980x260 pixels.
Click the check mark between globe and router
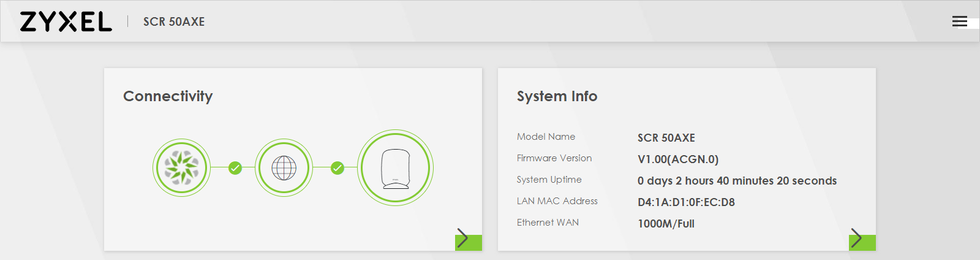click(337, 167)
